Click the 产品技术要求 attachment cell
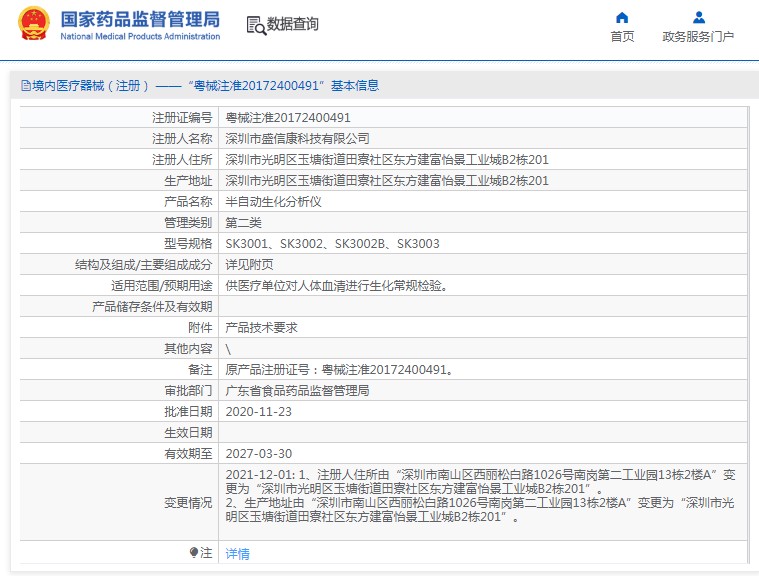The height and width of the screenshot is (576, 759). [261, 327]
